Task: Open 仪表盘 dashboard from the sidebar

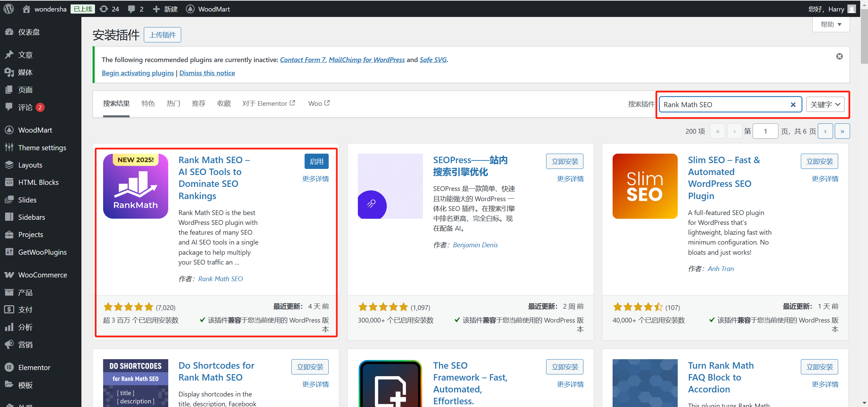Action: [x=29, y=32]
